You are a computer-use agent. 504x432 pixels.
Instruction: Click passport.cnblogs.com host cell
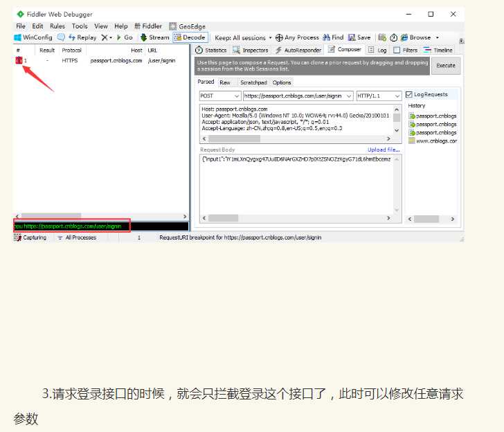pyautogui.click(x=116, y=60)
